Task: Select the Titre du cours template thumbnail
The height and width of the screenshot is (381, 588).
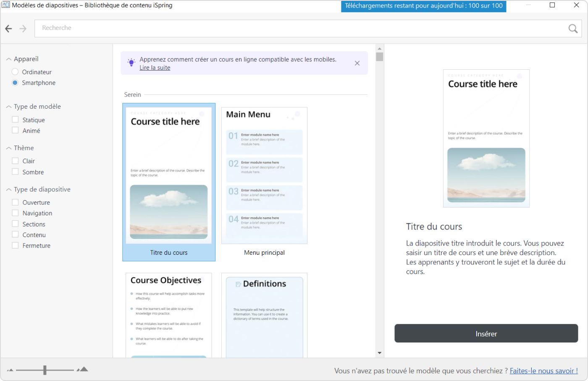Action: 169,182
